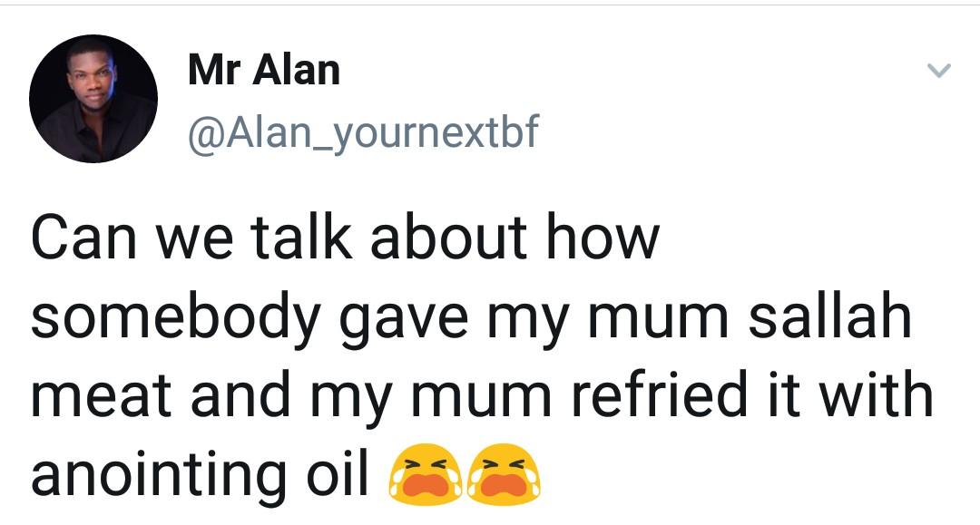Viewport: 980px width, 525px height.
Task: Open the @Alan_yournextbf handle link
Action: [362, 131]
